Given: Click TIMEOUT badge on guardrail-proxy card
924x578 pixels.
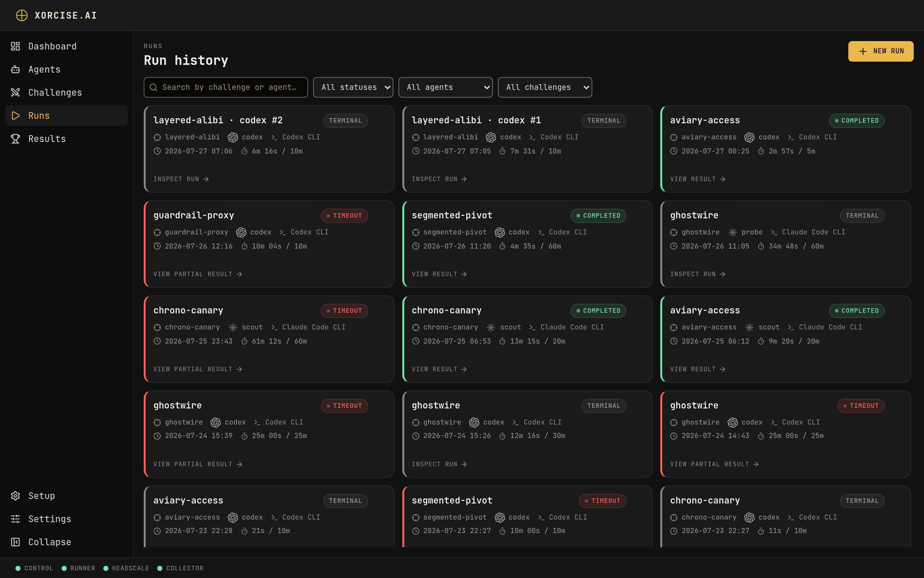Looking at the screenshot, I should click(344, 215).
